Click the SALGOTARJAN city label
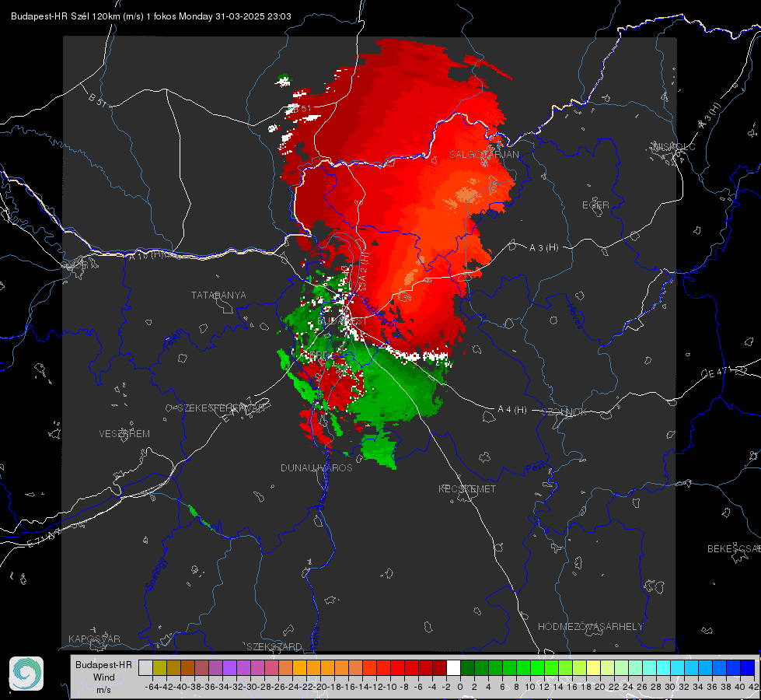This screenshot has width=761, height=700. (483, 155)
